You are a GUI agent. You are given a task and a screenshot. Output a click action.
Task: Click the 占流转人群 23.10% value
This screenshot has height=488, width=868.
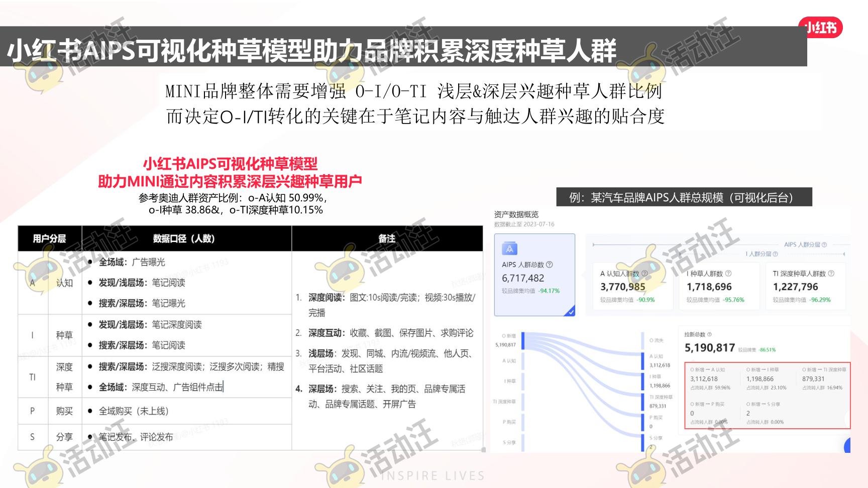(x=767, y=388)
